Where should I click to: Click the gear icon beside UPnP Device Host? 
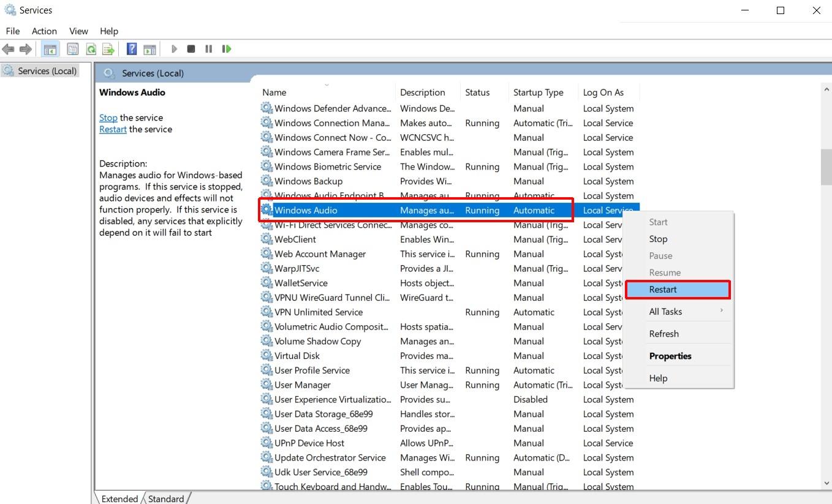[267, 443]
